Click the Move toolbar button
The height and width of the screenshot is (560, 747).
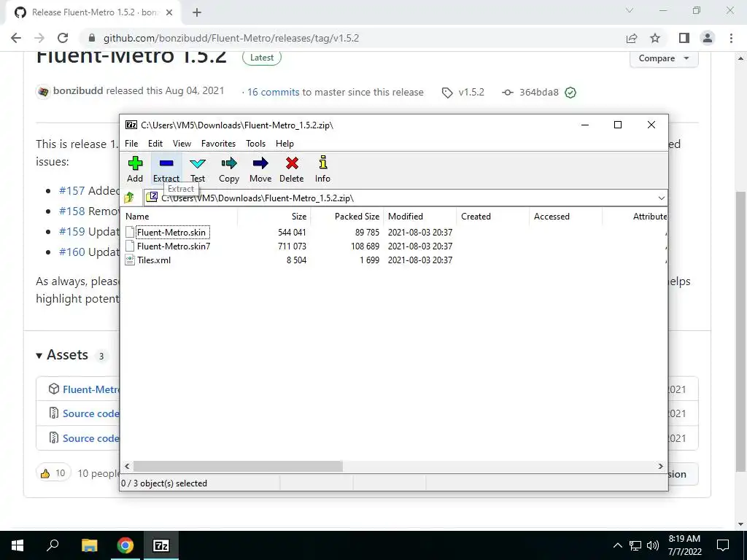click(x=260, y=169)
